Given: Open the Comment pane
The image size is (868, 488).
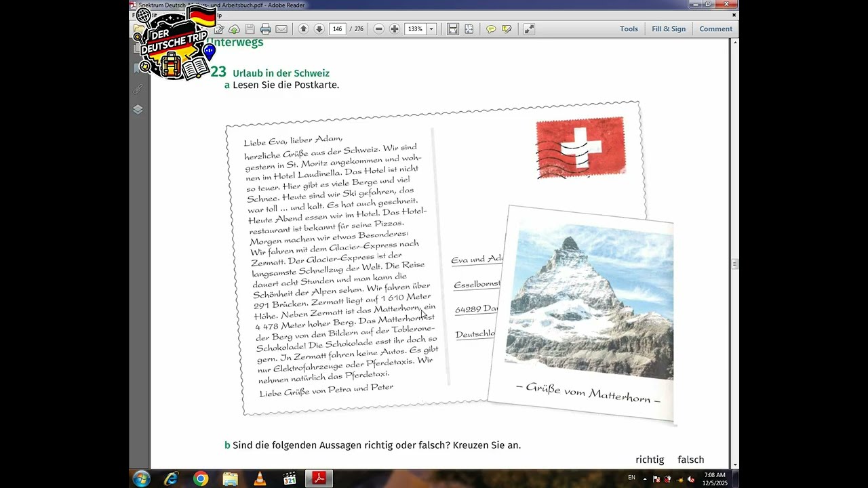Looking at the screenshot, I should (715, 29).
